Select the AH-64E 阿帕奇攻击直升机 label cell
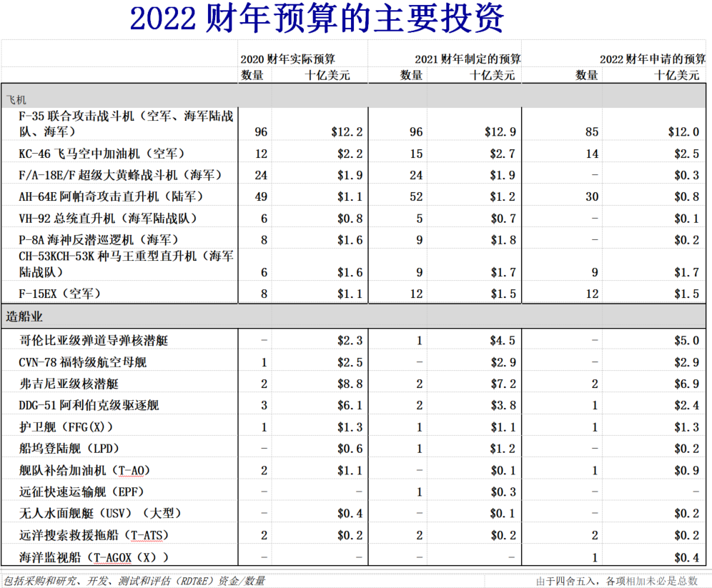The width and height of the screenshot is (712, 588). [111, 196]
